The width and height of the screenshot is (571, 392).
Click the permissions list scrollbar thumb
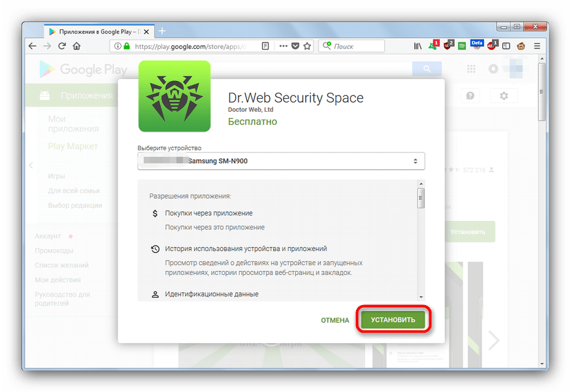click(421, 198)
